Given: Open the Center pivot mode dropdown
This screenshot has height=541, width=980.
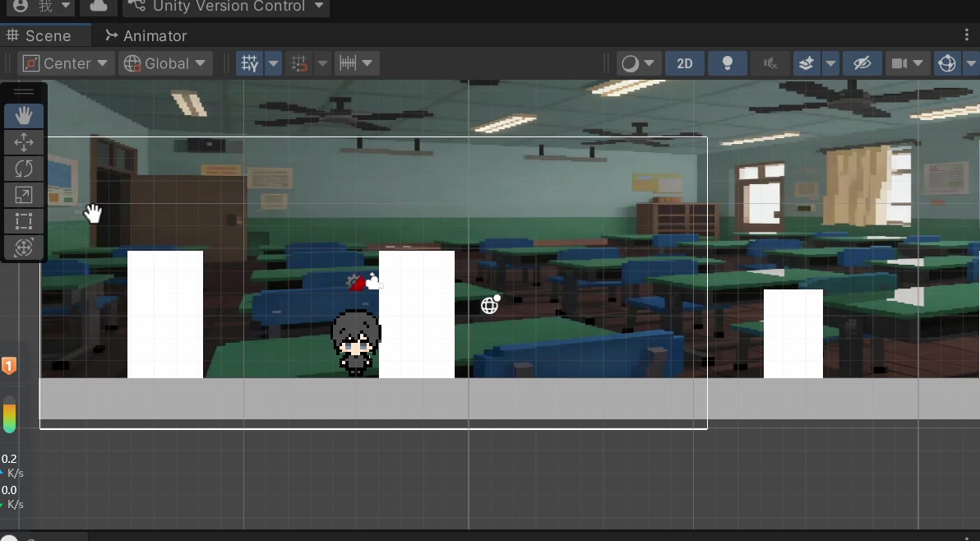Looking at the screenshot, I should coord(66,63).
